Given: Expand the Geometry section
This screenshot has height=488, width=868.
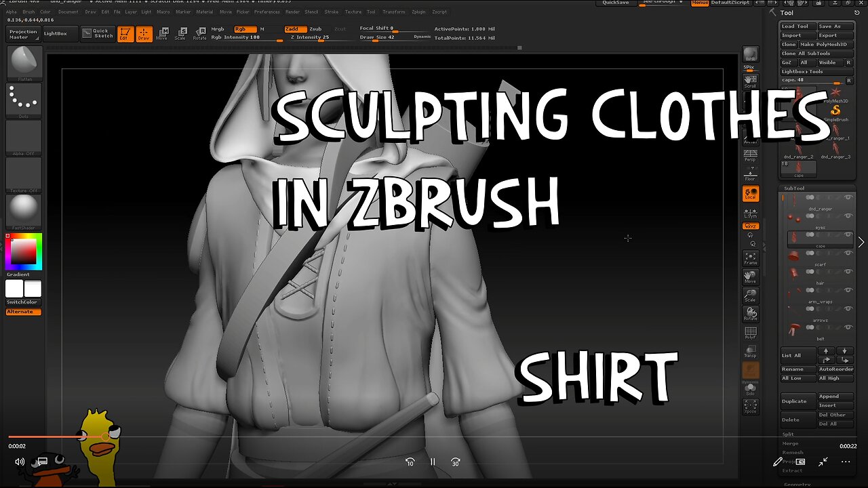Looking at the screenshot, I should (x=797, y=484).
